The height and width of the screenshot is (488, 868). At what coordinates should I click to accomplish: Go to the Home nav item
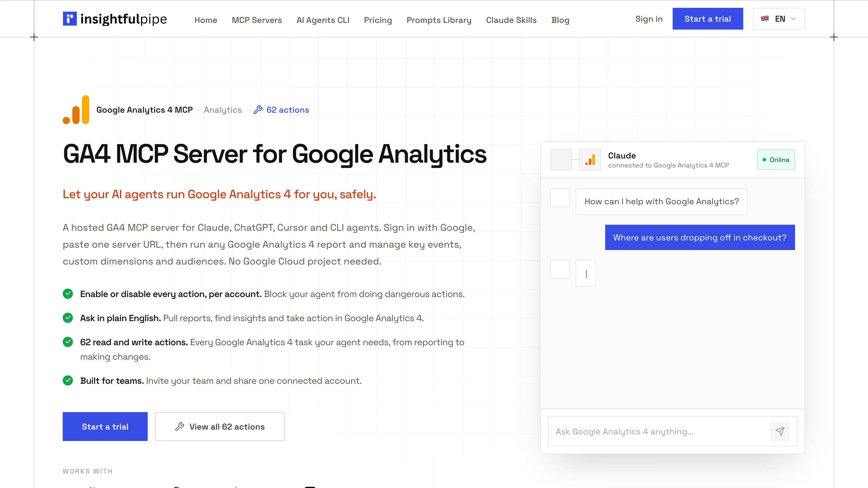click(x=206, y=20)
